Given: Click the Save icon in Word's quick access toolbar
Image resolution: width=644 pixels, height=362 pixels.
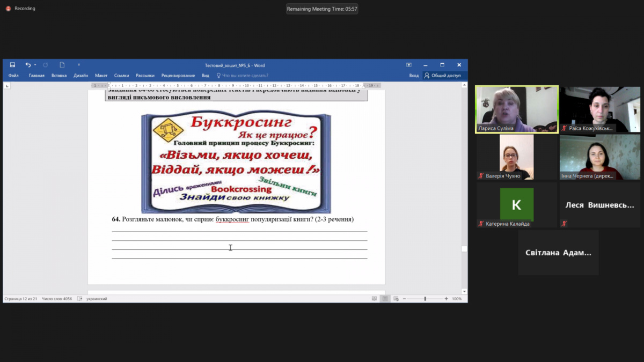Looking at the screenshot, I should [x=12, y=65].
